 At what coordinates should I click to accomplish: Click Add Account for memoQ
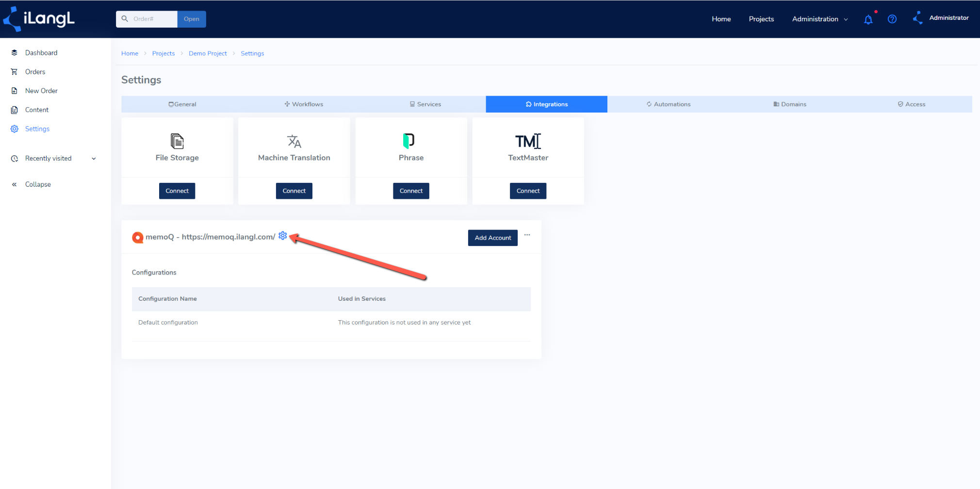[493, 238]
